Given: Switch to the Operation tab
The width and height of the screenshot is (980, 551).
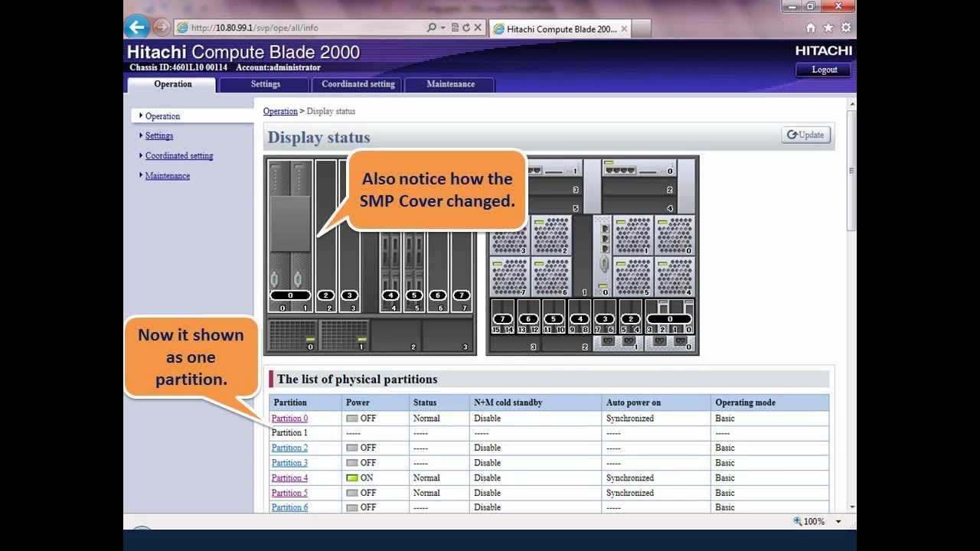Looking at the screenshot, I should (173, 84).
